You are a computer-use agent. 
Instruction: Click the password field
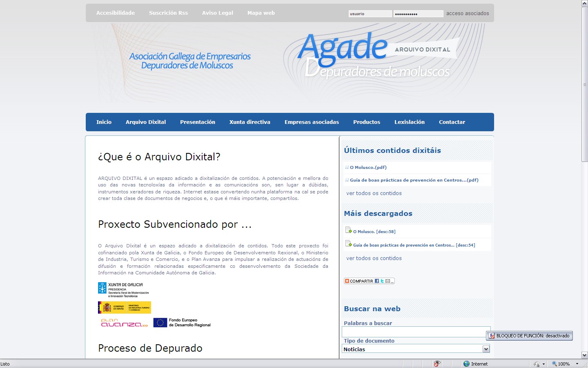pos(418,13)
